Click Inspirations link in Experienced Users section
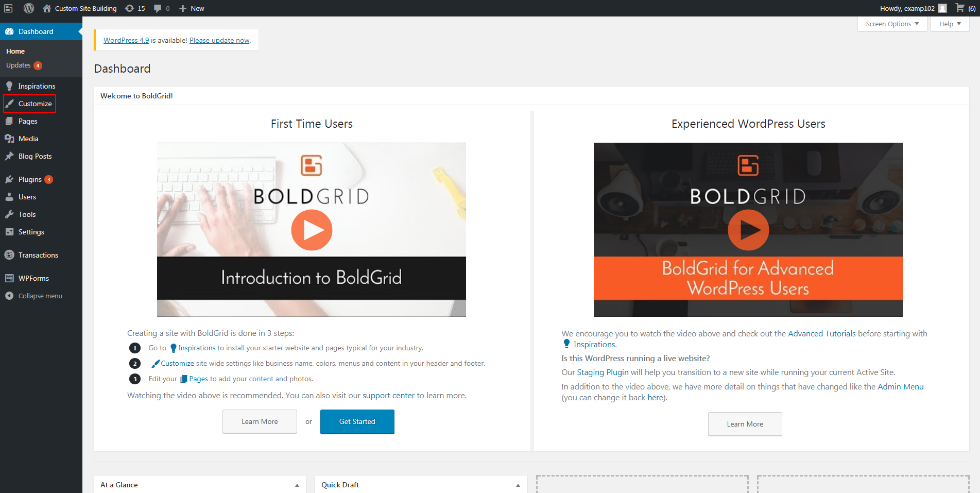The image size is (980, 493). 594,345
